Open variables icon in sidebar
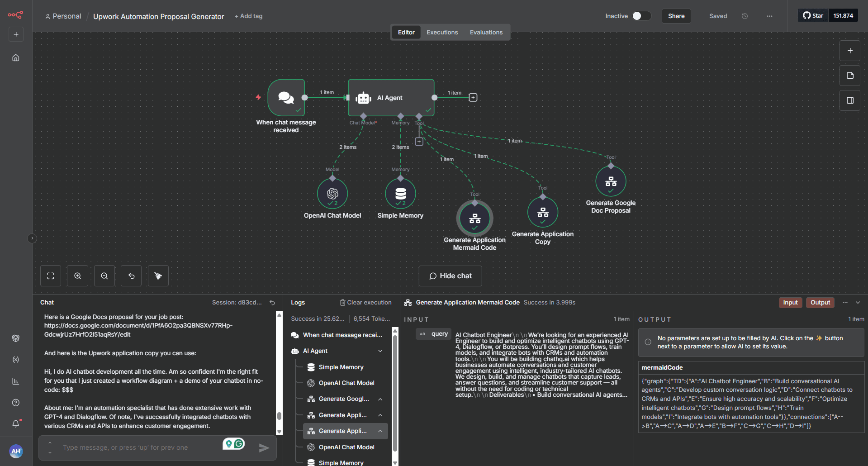This screenshot has height=466, width=868. point(16,360)
